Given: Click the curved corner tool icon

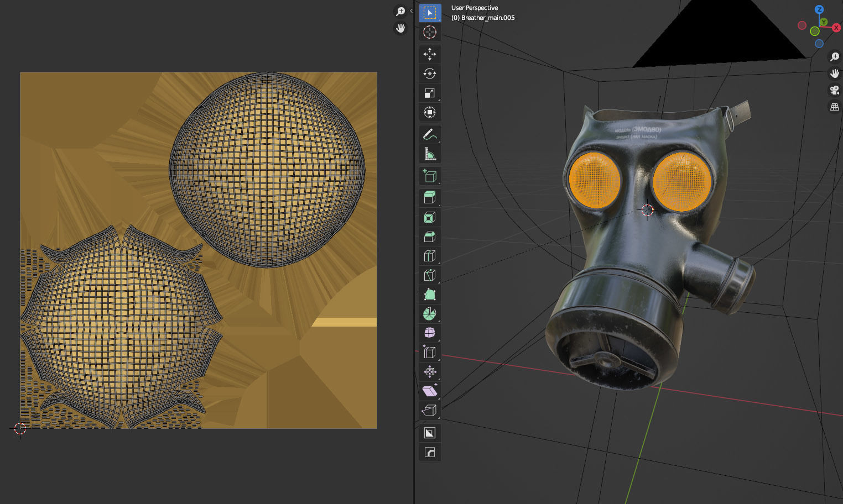Looking at the screenshot, I should coord(430,453).
